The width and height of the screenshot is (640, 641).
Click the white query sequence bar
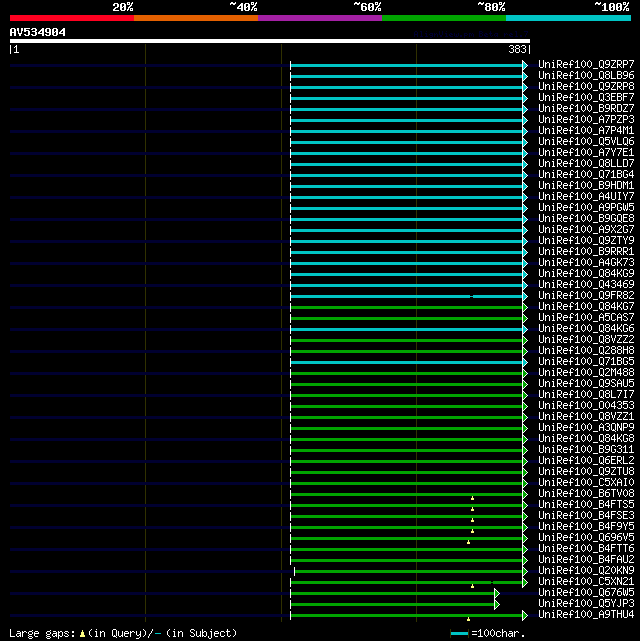(270, 41)
